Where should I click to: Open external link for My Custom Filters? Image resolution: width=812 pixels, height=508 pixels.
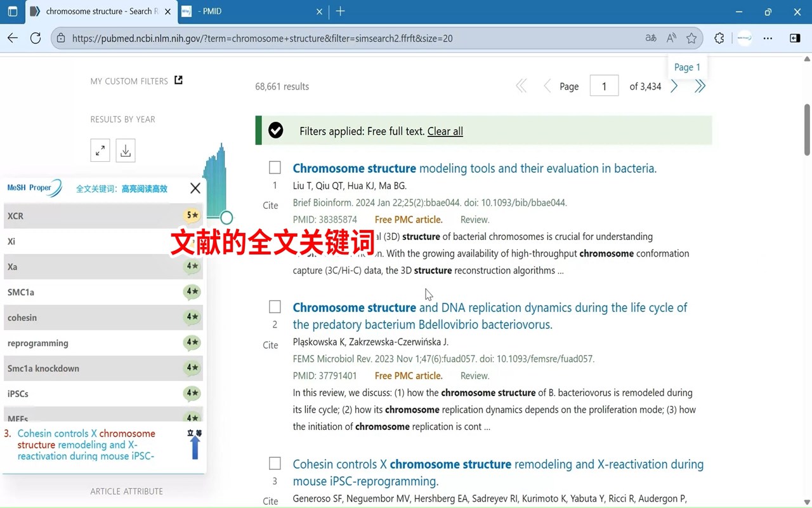coord(178,80)
